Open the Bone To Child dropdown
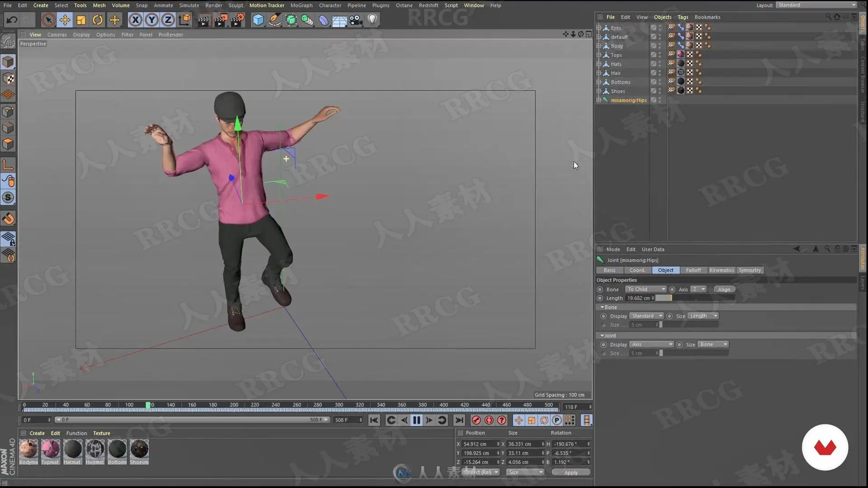Image resolution: width=868 pixels, height=488 pixels. point(646,289)
